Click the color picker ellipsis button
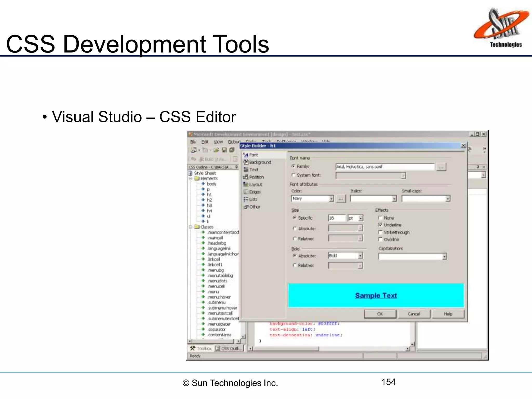 341,199
